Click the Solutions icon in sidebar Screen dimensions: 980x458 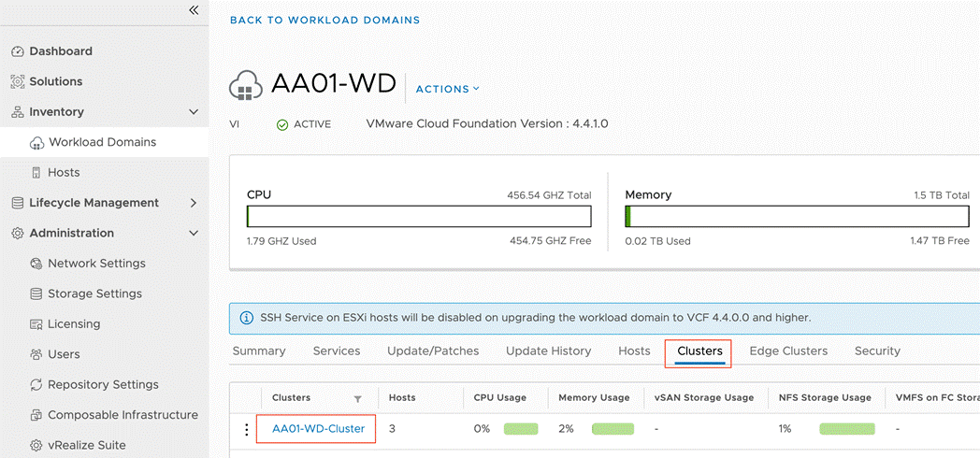coord(18,82)
